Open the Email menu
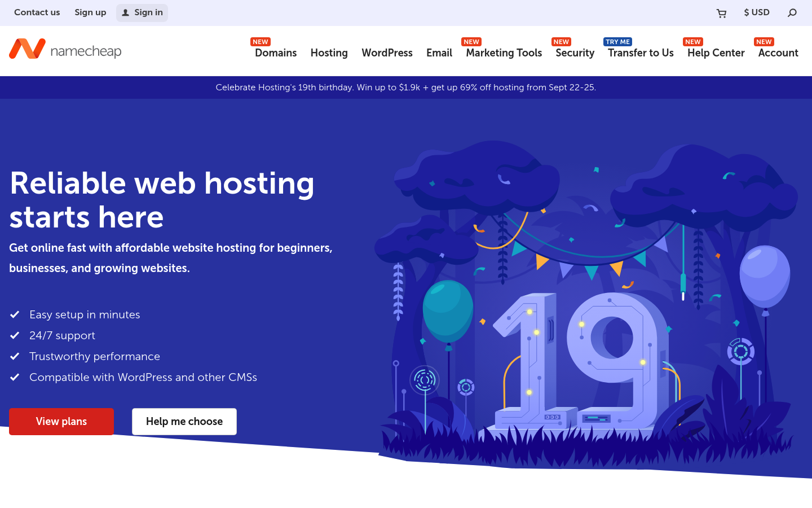812x508 pixels. tap(439, 52)
